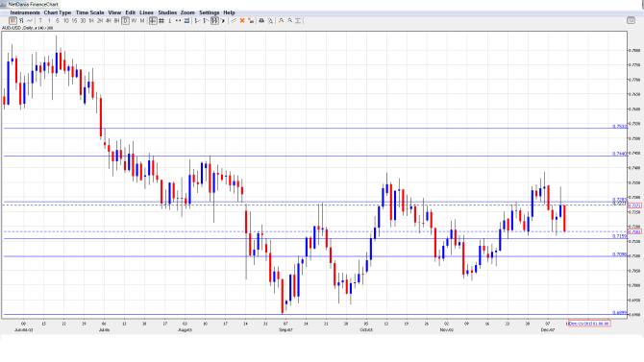Open the Chart Type menu

click(58, 12)
